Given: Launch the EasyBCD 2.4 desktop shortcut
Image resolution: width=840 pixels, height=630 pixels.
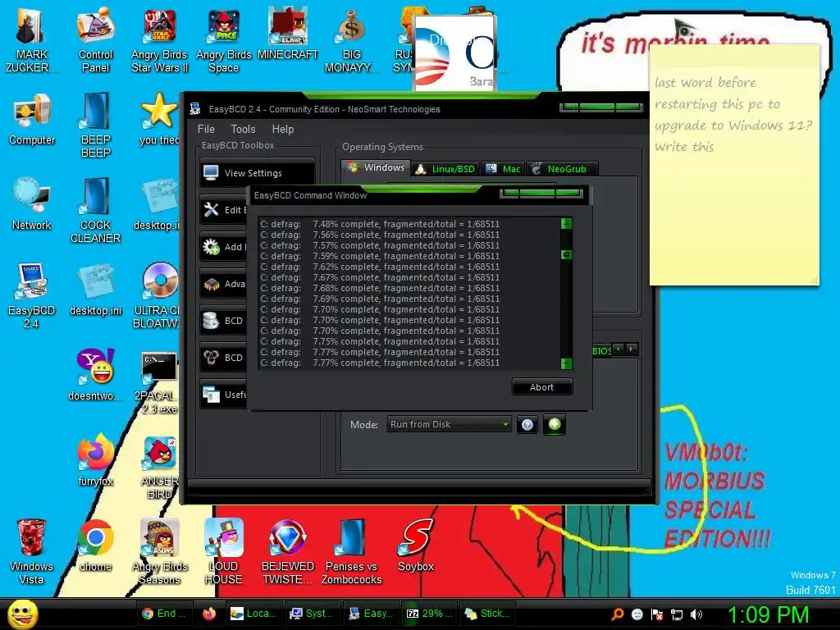Looking at the screenshot, I should point(32,295).
